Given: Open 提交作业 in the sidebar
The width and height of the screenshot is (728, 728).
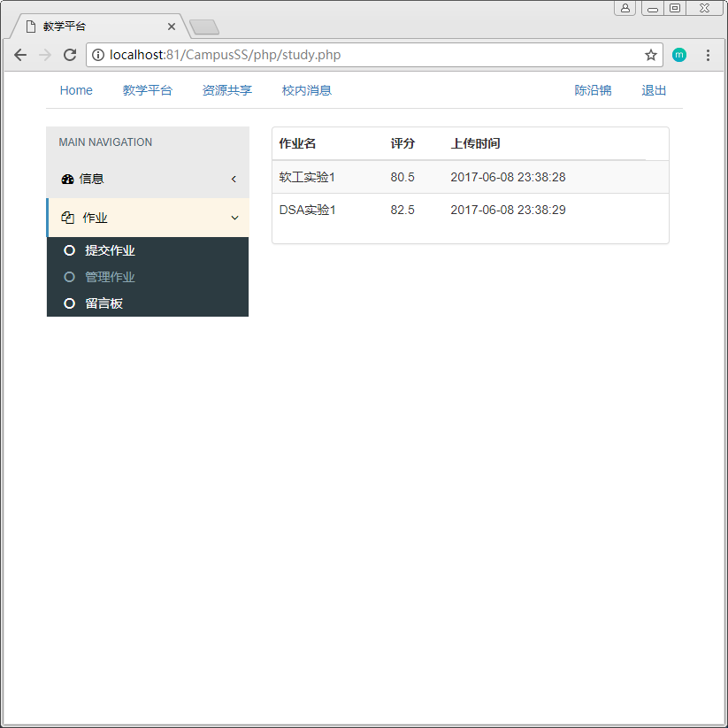Looking at the screenshot, I should (x=110, y=250).
